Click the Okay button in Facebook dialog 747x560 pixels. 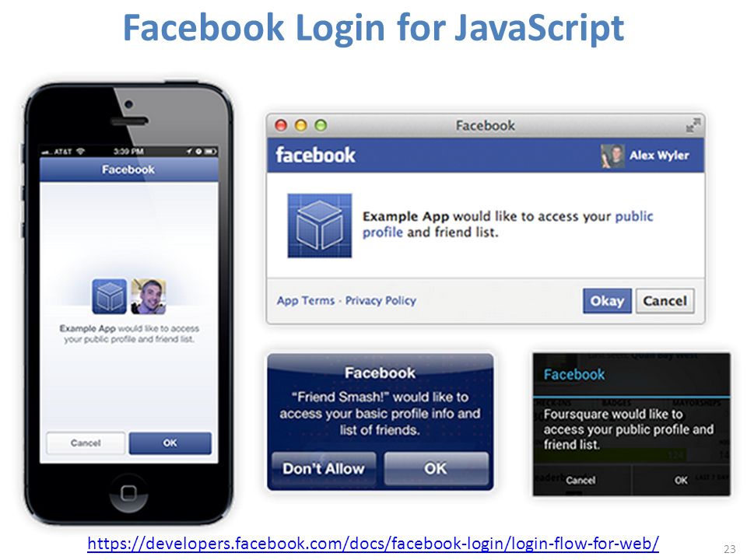[x=607, y=301]
